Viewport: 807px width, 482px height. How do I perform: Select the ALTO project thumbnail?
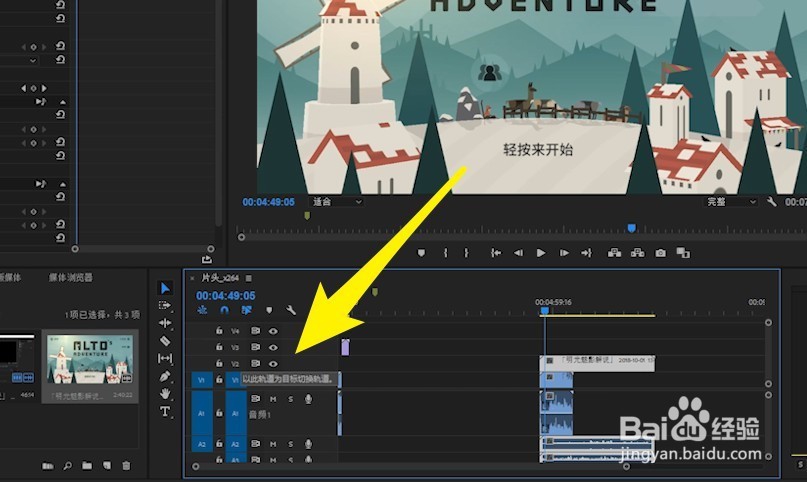pos(90,359)
